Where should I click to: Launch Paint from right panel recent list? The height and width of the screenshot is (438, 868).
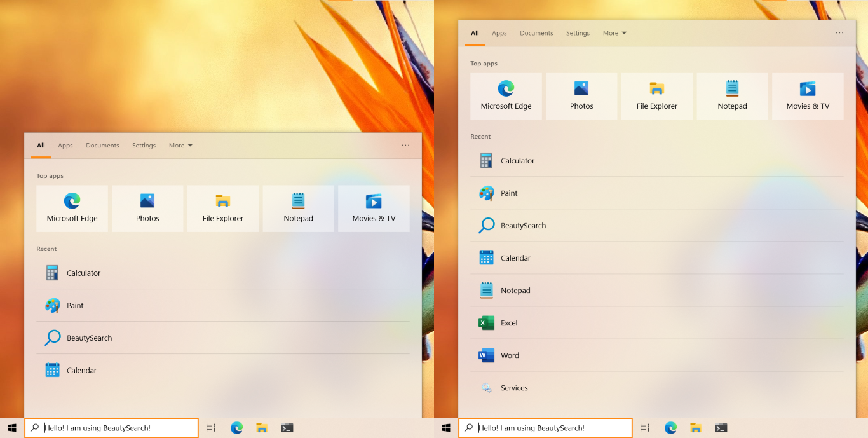click(x=657, y=193)
